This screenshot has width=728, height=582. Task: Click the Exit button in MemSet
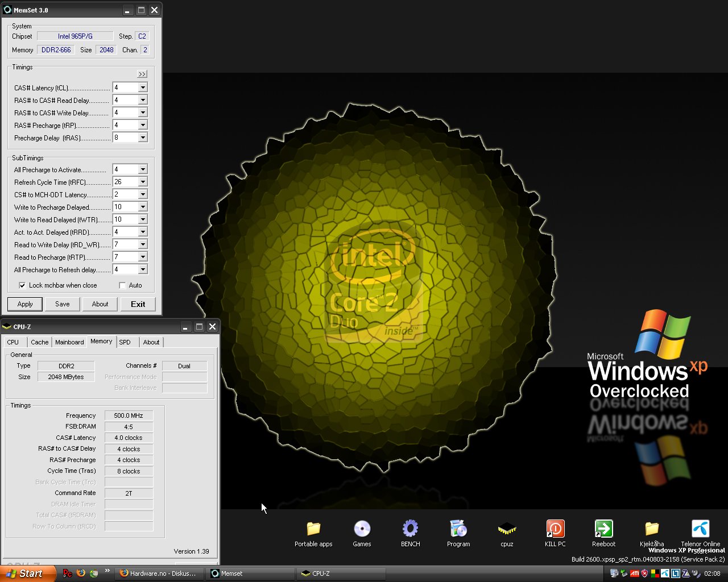(x=138, y=304)
